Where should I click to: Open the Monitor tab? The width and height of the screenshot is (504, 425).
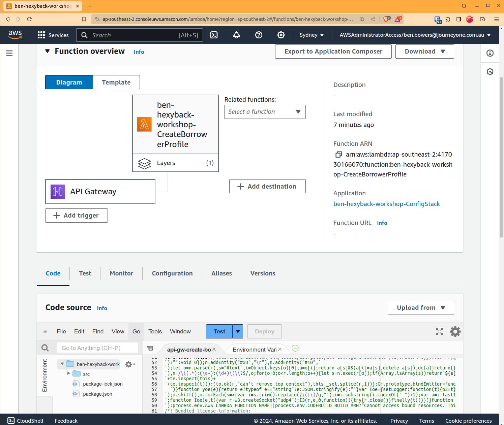tap(121, 273)
